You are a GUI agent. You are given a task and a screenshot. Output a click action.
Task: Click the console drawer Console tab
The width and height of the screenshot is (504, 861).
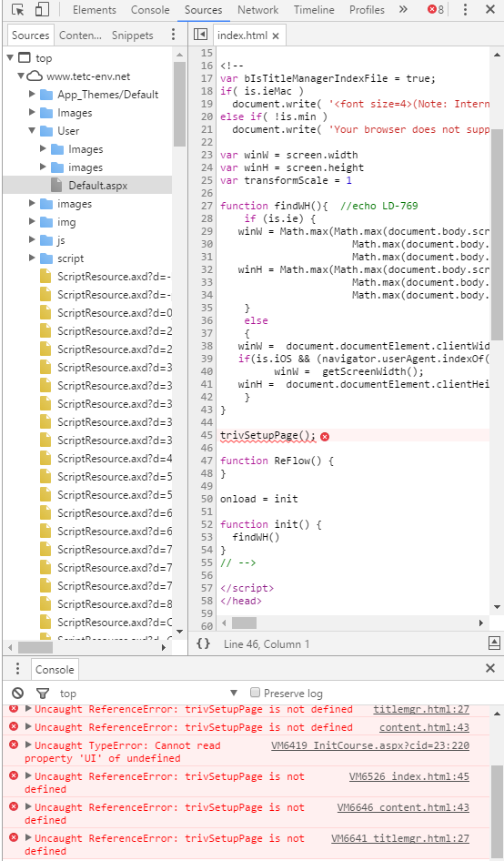click(55, 669)
